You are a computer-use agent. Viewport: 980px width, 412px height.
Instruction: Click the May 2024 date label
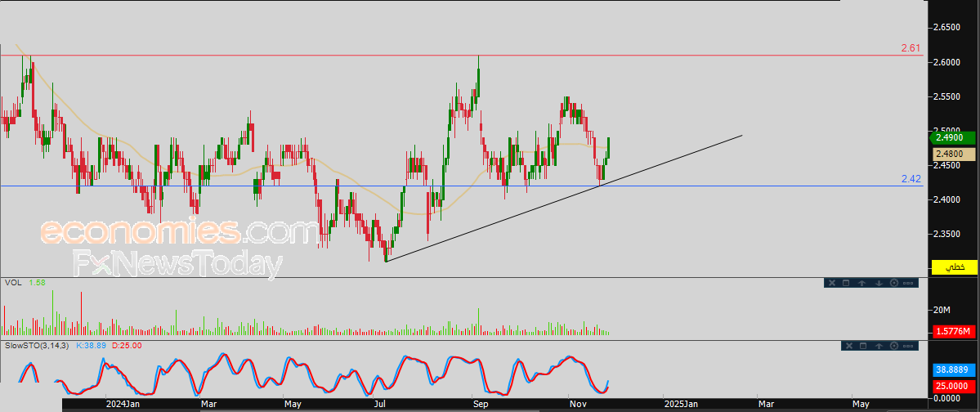coord(293,404)
